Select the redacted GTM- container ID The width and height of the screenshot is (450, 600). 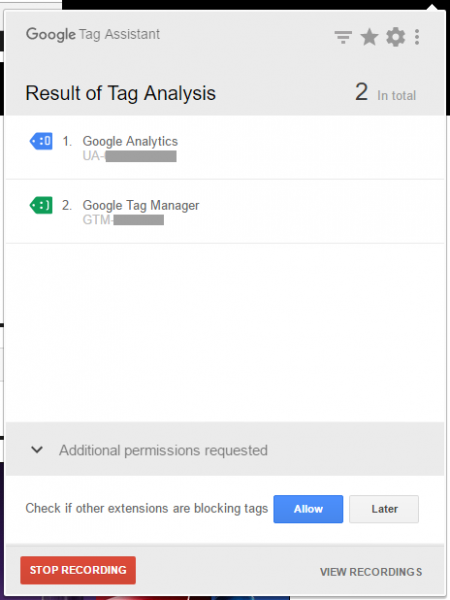point(123,220)
